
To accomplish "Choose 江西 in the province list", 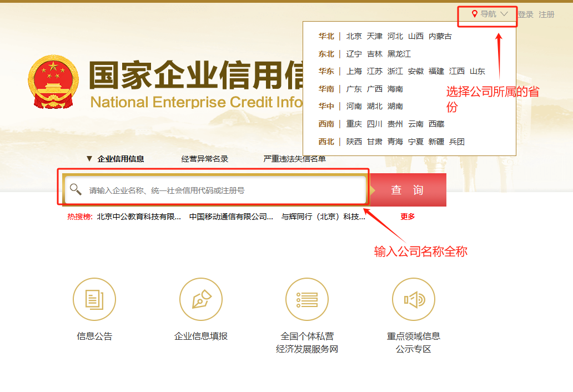I will coord(457,71).
